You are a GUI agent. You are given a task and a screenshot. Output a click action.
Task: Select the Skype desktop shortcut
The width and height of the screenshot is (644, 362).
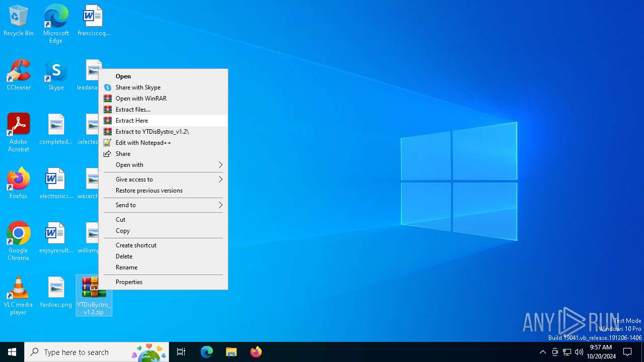[x=56, y=75]
